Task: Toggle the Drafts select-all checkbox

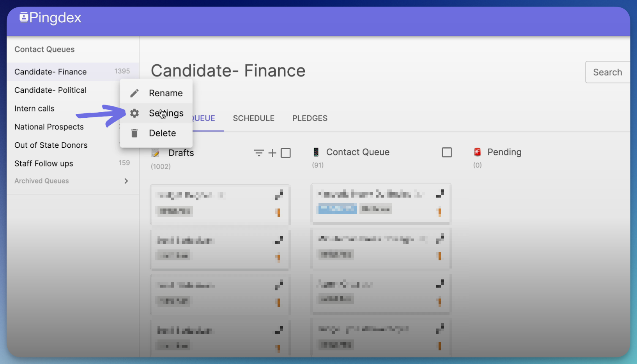Action: click(x=286, y=153)
